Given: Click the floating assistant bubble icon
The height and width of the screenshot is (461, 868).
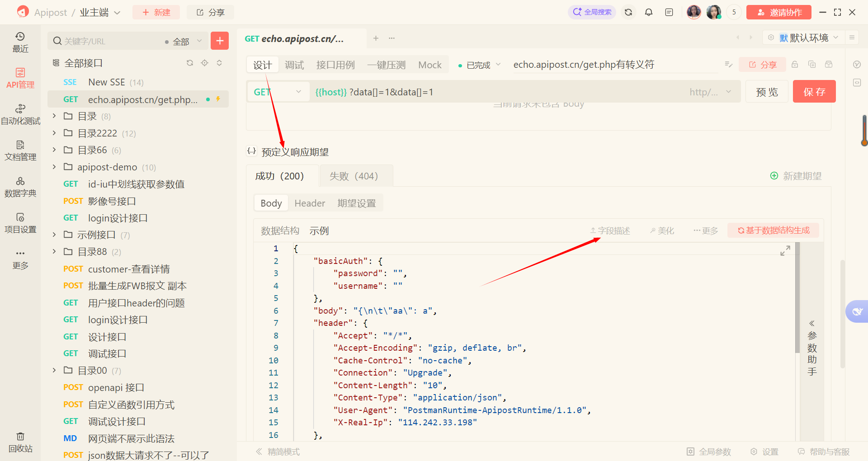Looking at the screenshot, I should (857, 311).
